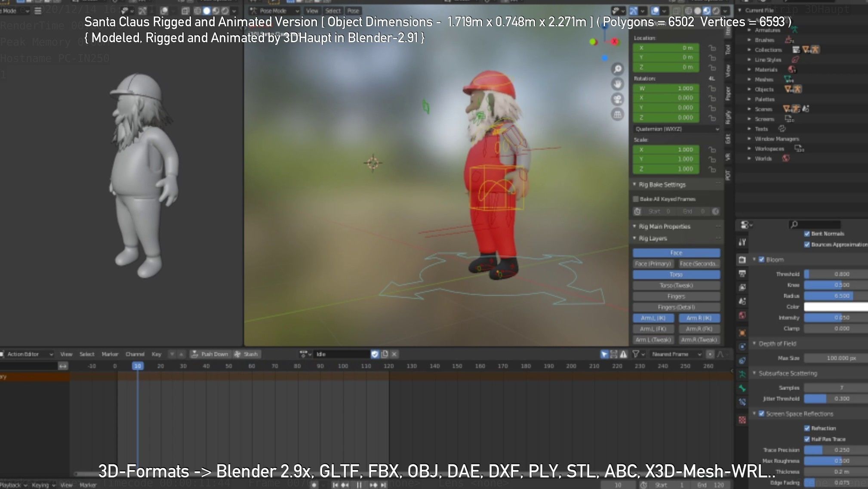Toggle the Face rig layer
868x489 pixels.
pyautogui.click(x=676, y=253)
